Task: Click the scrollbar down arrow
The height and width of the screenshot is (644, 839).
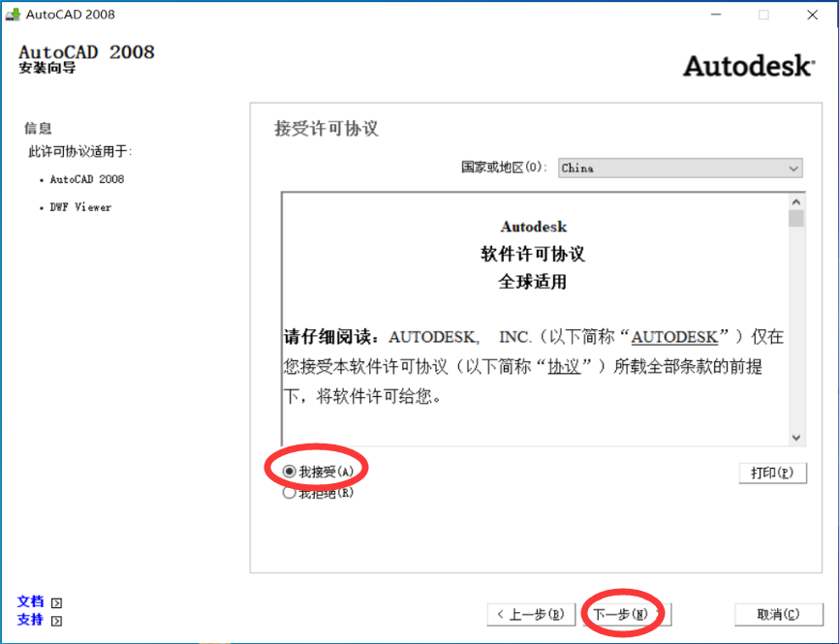Action: click(x=794, y=436)
